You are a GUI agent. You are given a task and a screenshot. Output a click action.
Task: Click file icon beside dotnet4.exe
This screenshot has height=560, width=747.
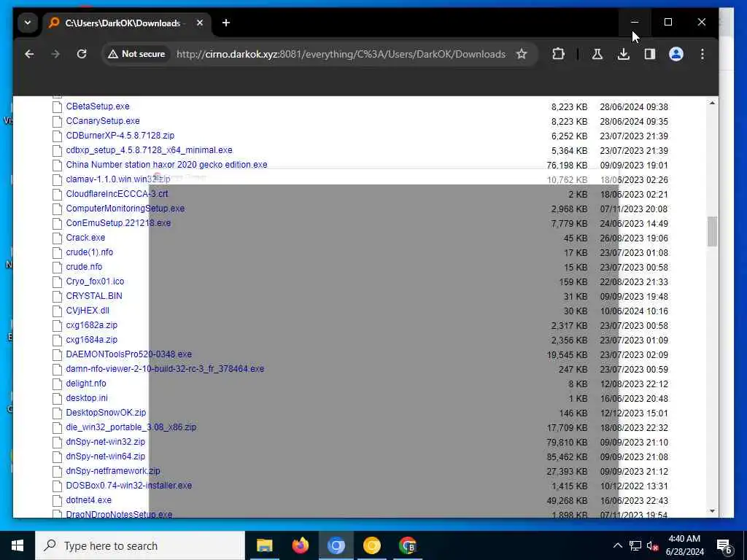point(57,500)
